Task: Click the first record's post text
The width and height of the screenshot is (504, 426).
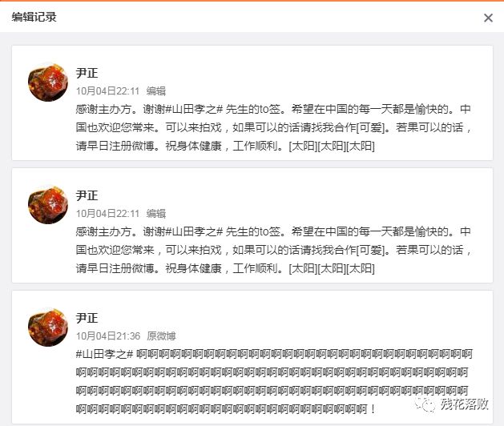Action: pyautogui.click(x=273, y=127)
